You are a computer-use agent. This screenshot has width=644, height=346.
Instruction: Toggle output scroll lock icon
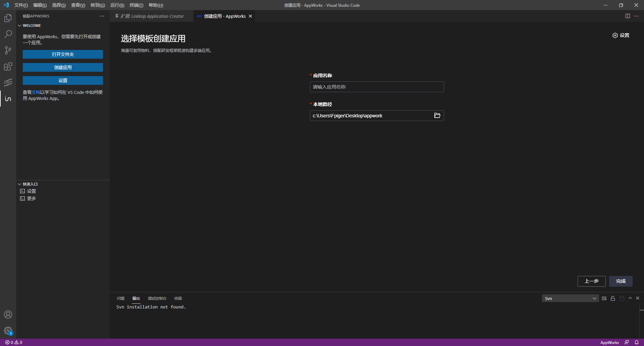click(613, 298)
